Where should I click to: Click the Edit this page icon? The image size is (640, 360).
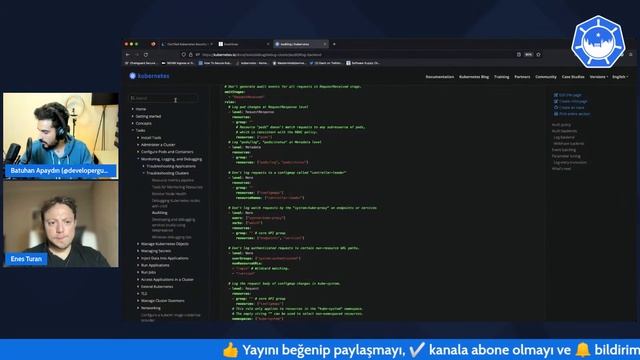pyautogui.click(x=556, y=95)
